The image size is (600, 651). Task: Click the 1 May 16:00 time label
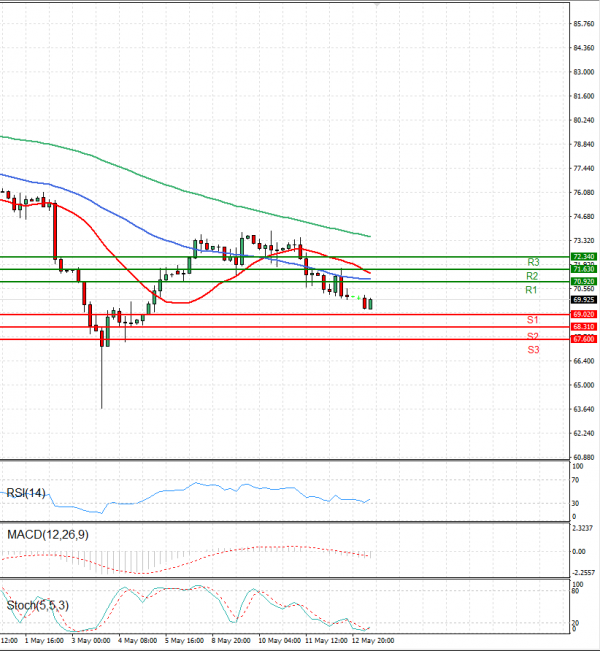point(44,640)
